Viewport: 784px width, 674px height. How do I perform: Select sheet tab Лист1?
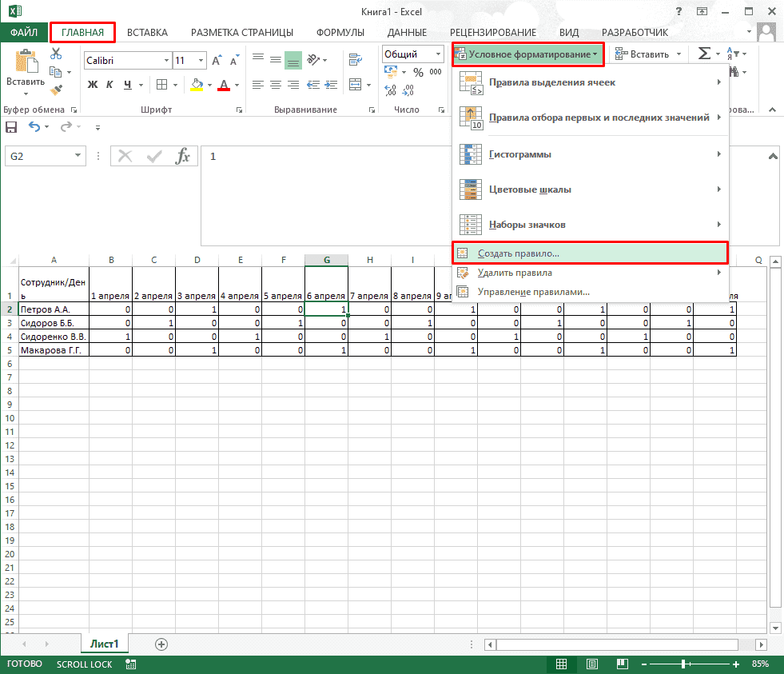pyautogui.click(x=104, y=644)
